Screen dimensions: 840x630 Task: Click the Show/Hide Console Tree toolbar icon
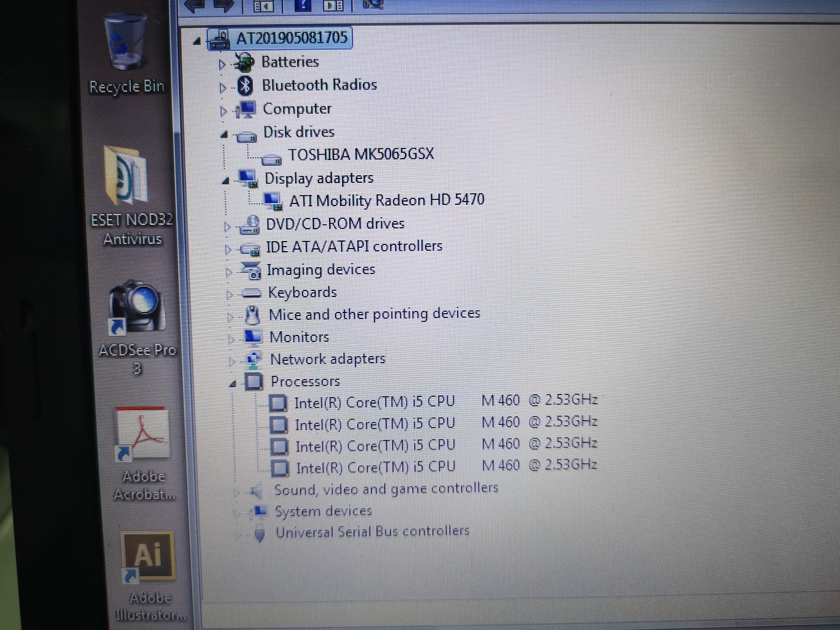coord(264,6)
